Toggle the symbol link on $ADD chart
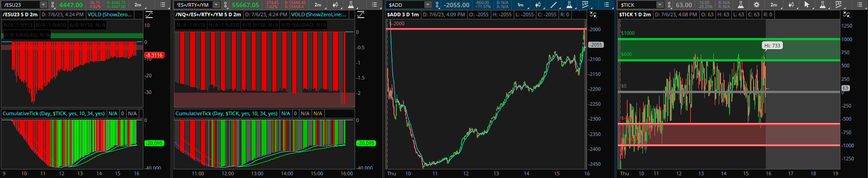 click(x=437, y=5)
